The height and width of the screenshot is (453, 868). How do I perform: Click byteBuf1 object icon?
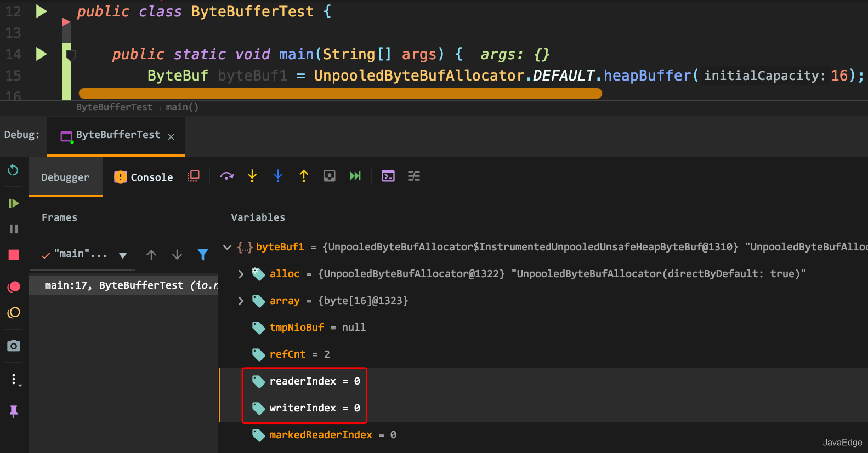tap(245, 247)
